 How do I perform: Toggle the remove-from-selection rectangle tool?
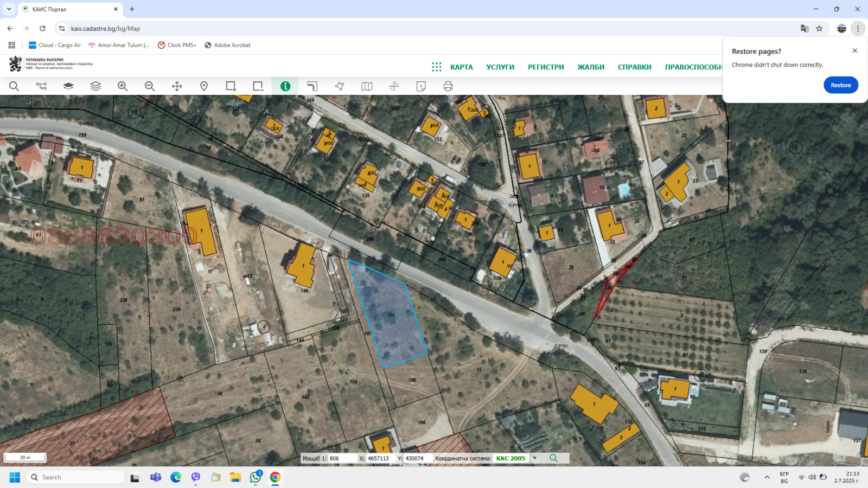258,86
